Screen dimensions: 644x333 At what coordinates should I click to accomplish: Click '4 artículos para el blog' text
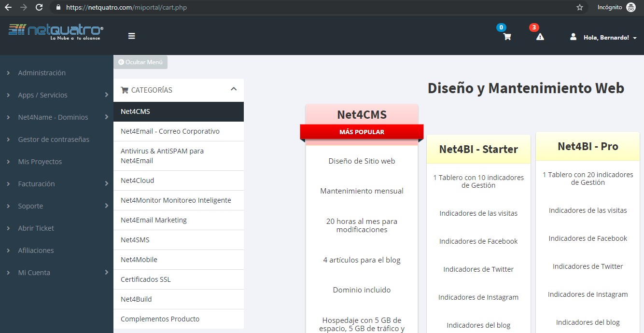[x=362, y=260]
